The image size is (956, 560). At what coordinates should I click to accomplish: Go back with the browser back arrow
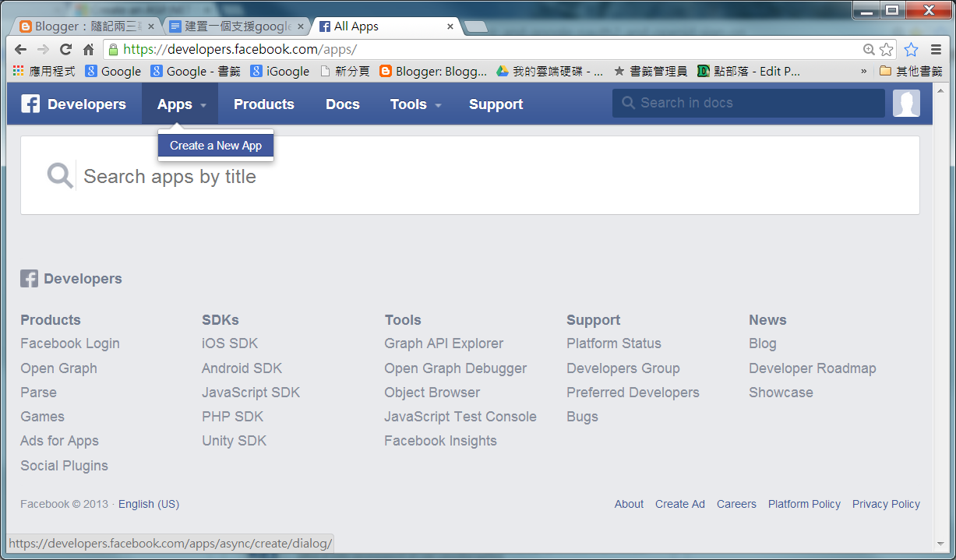coord(21,49)
